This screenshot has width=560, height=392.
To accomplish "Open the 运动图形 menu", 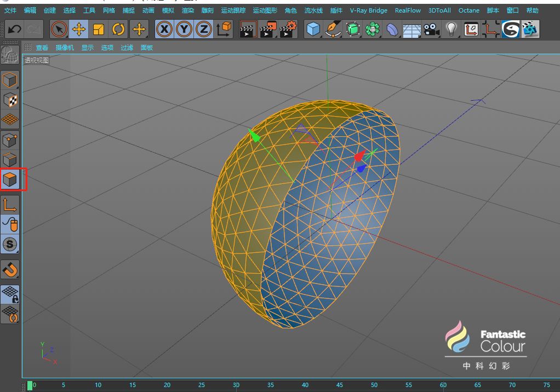I will tap(265, 10).
